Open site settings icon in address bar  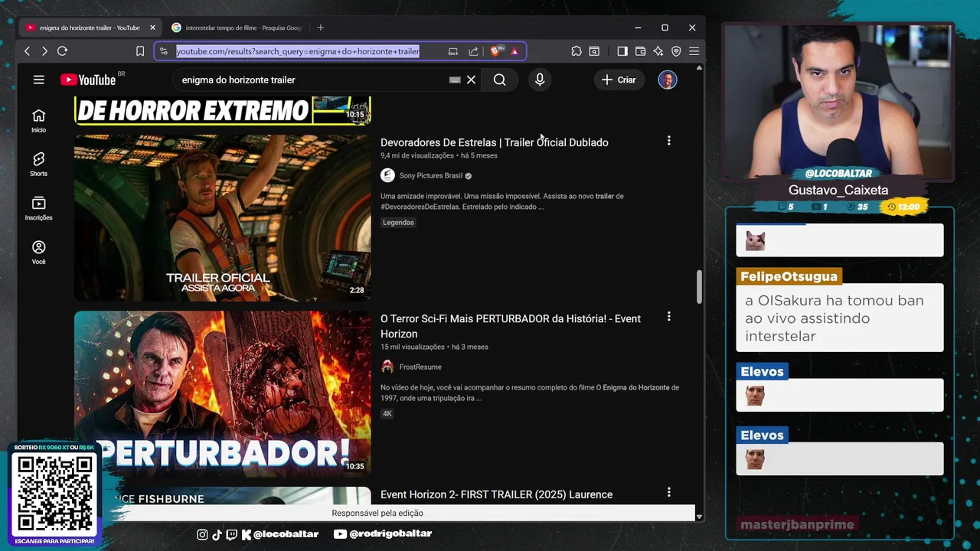(163, 51)
